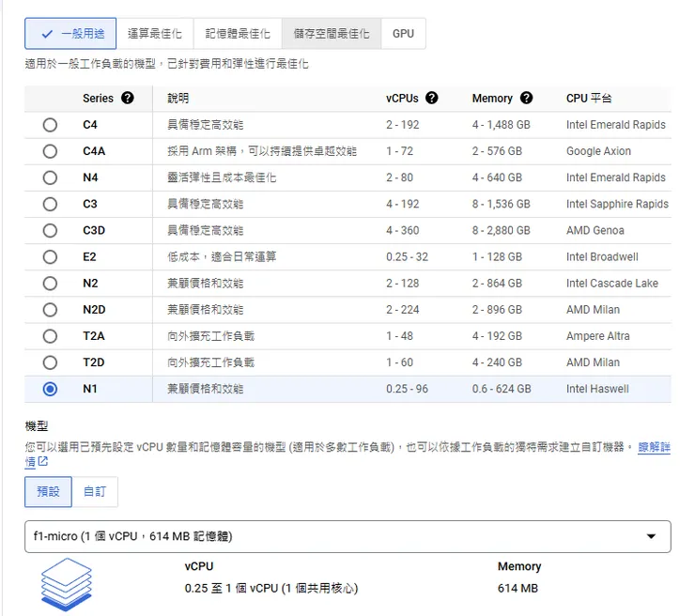Select the E2 series radio button

pos(50,257)
